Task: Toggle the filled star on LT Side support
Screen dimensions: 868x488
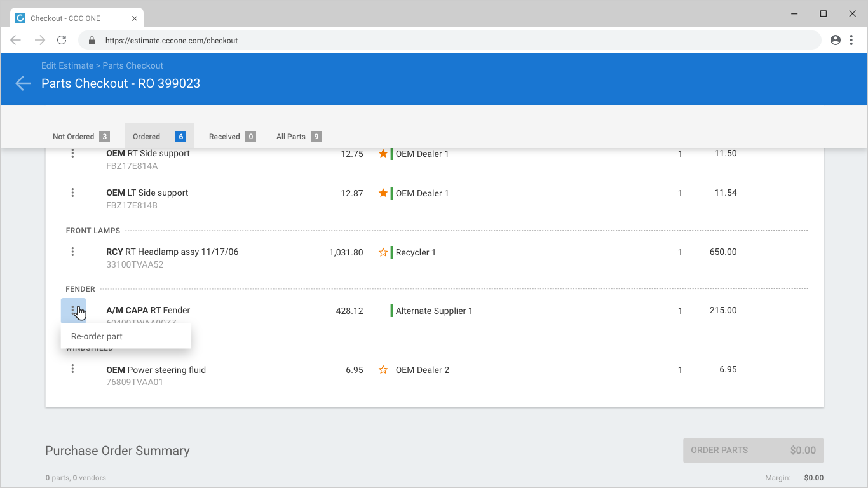Action: [383, 193]
